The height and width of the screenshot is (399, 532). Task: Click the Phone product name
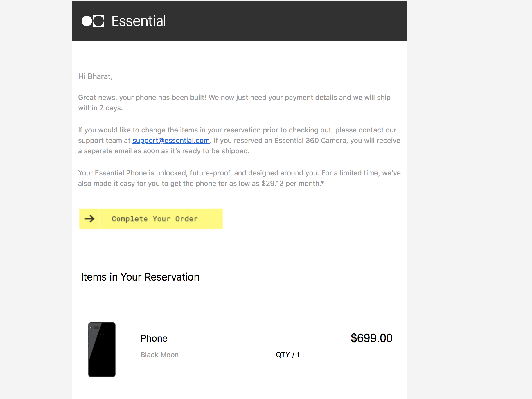[154, 338]
